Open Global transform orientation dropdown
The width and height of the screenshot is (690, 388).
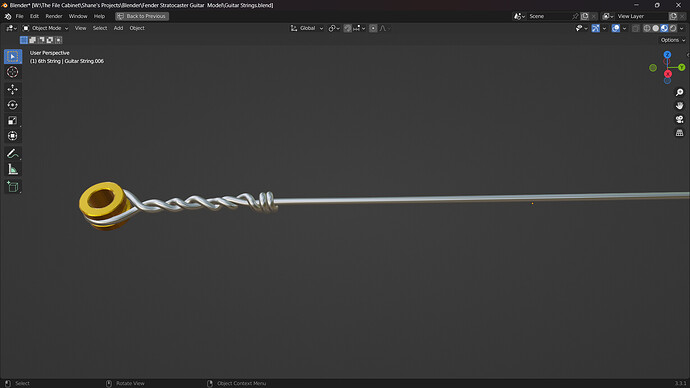pos(307,28)
